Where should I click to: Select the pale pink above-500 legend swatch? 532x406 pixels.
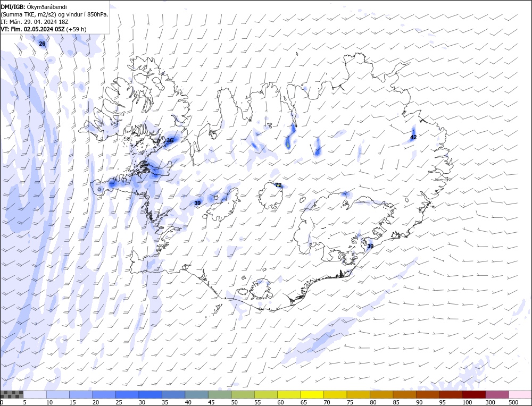[x=520, y=394]
